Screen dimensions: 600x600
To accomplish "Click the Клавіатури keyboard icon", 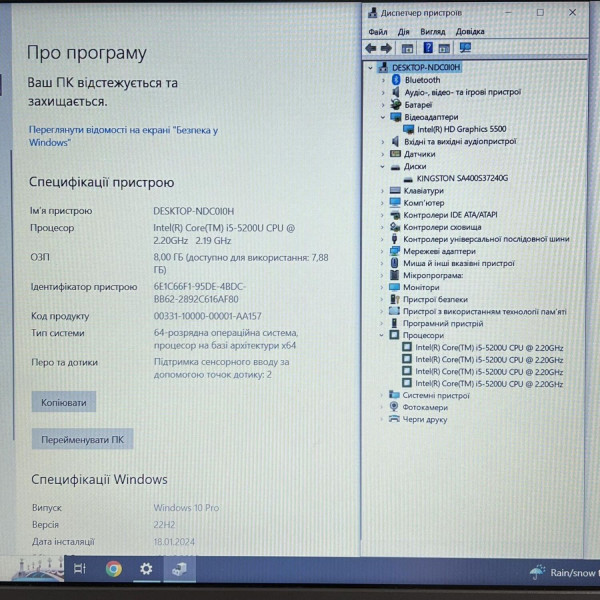I will 395,190.
